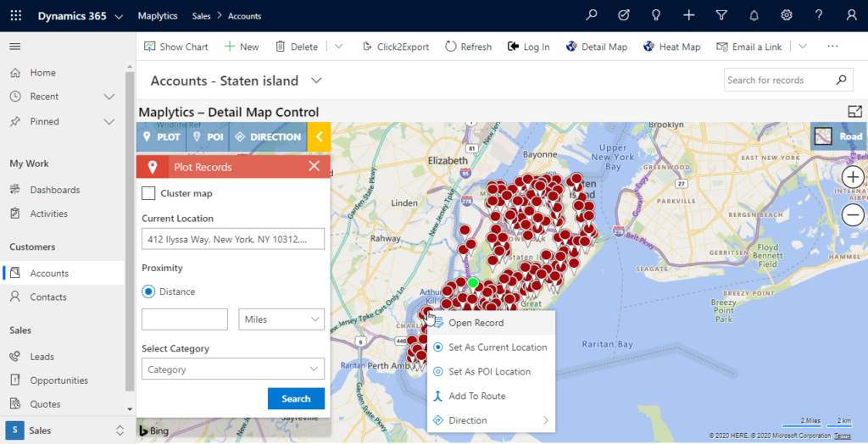Screen dimensions: 868x444
Task: Click Refresh in the command bar
Action: click(x=468, y=47)
